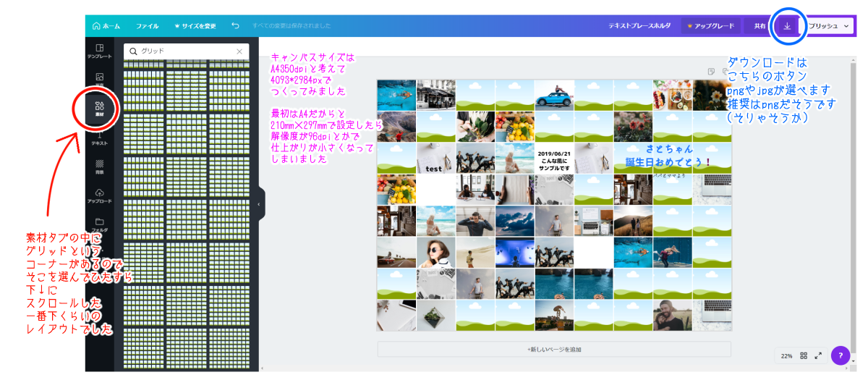868x388 pixels.
Task: Open the 素材 elements sidebar tab
Action: coord(99,109)
